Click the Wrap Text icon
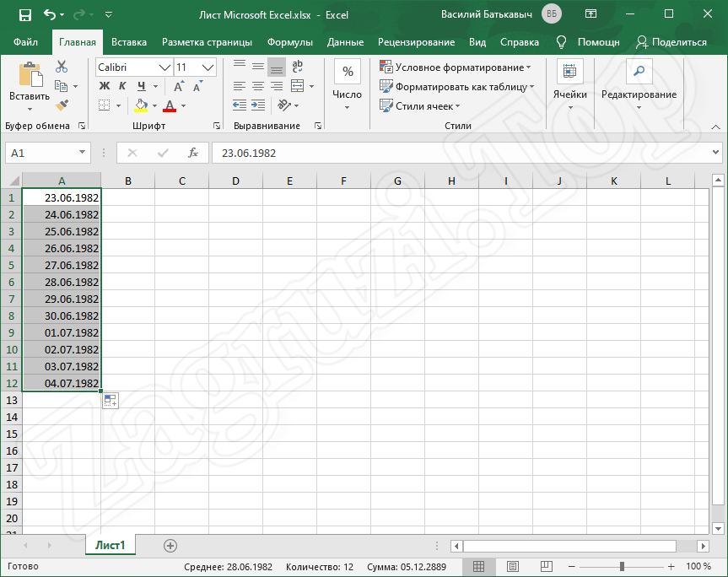The image size is (728, 577). pos(298,67)
